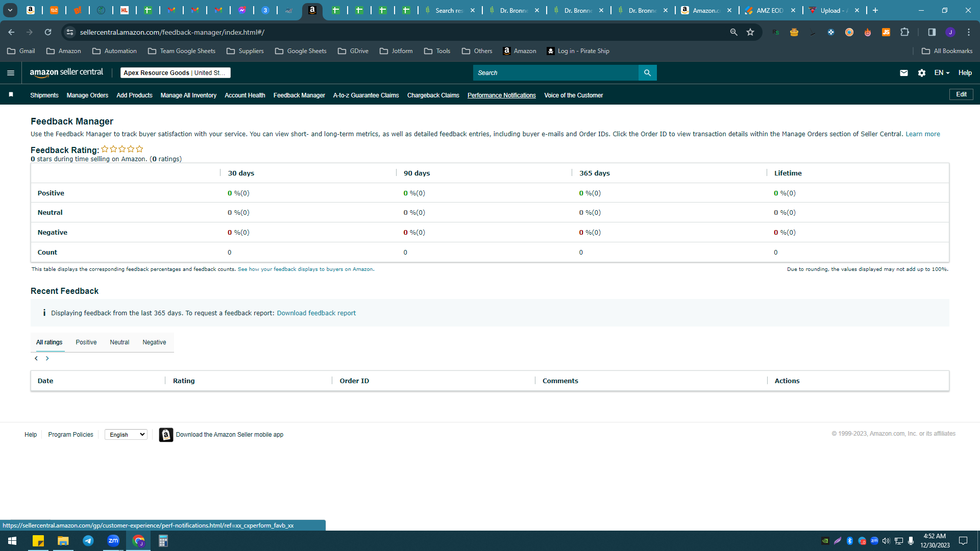The image size is (980, 551).
Task: Open the English language select in footer
Action: 126,435
